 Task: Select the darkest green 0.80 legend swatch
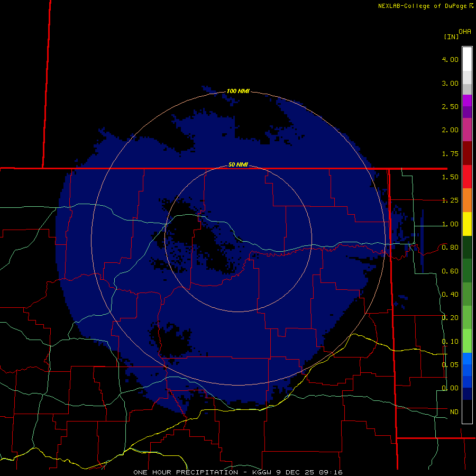pos(467,248)
